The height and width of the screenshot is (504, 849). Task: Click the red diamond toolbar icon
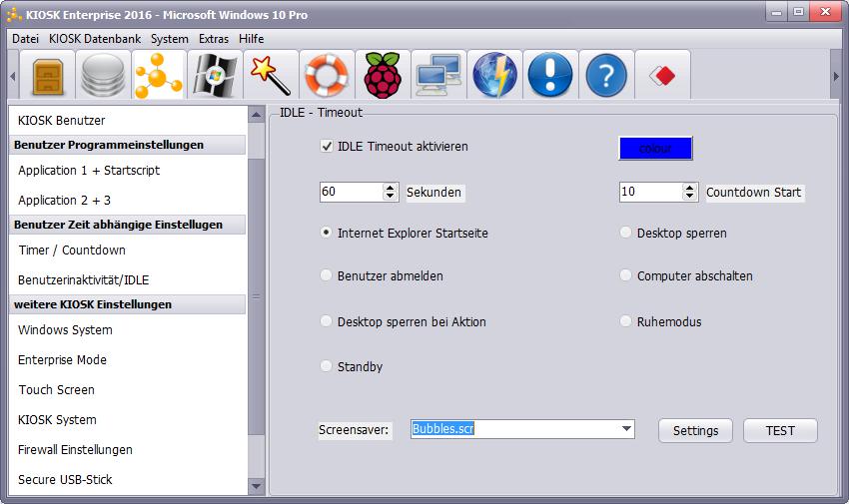[662, 76]
